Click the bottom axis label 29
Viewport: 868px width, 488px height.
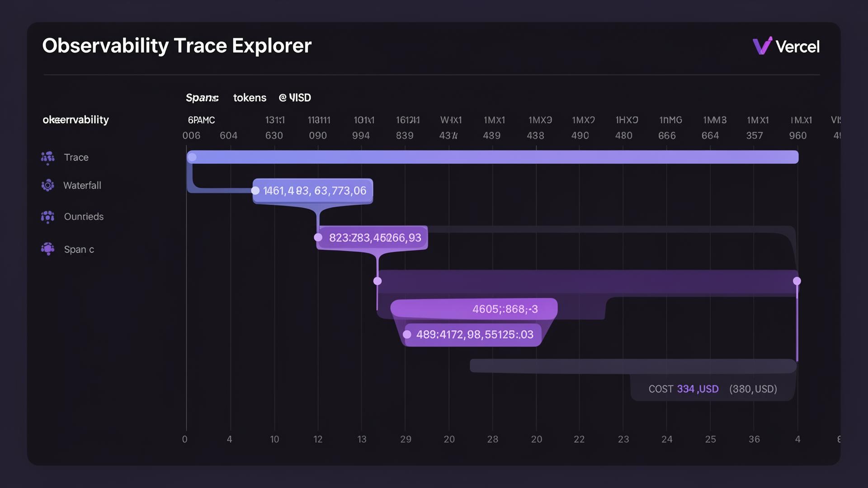point(406,439)
